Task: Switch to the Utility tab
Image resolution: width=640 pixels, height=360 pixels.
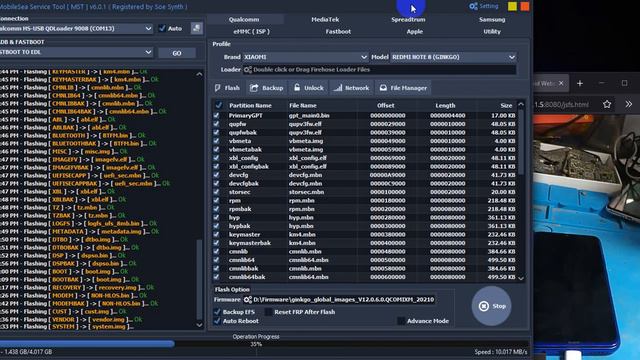Action: (492, 31)
